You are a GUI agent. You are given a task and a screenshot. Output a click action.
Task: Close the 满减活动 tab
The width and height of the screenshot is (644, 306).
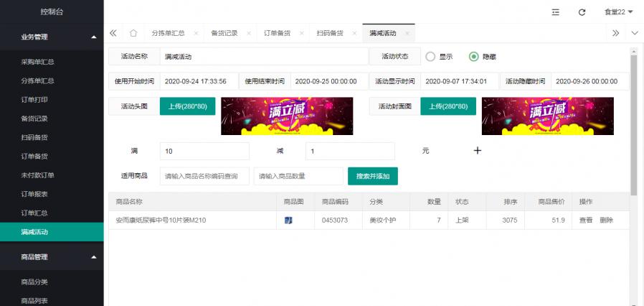point(407,34)
